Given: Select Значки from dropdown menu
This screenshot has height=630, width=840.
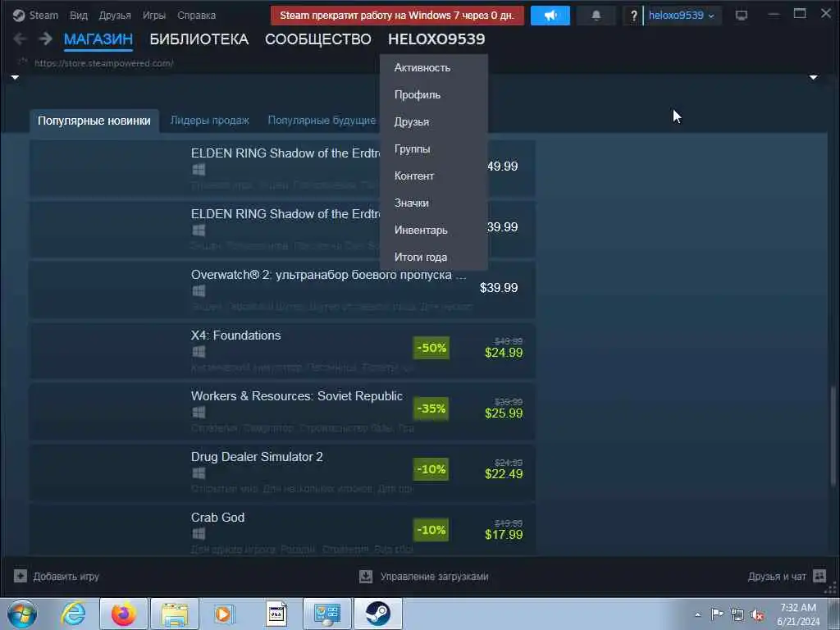Looking at the screenshot, I should pyautogui.click(x=433, y=203).
